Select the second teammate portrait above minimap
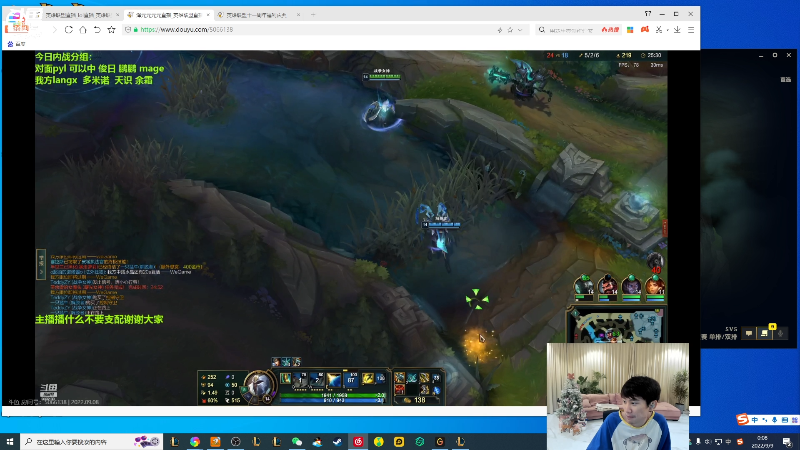 607,285
